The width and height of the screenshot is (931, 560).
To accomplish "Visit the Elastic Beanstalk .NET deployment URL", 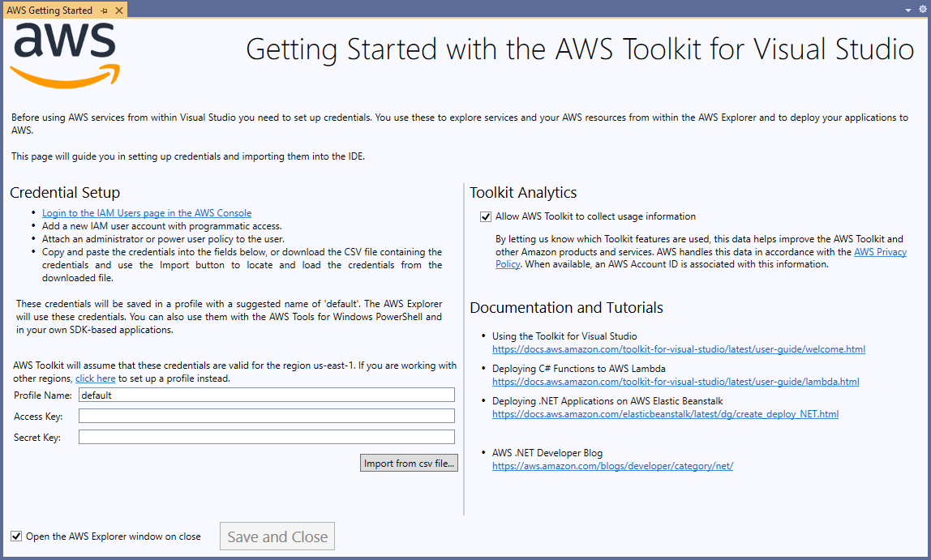I will [x=665, y=414].
